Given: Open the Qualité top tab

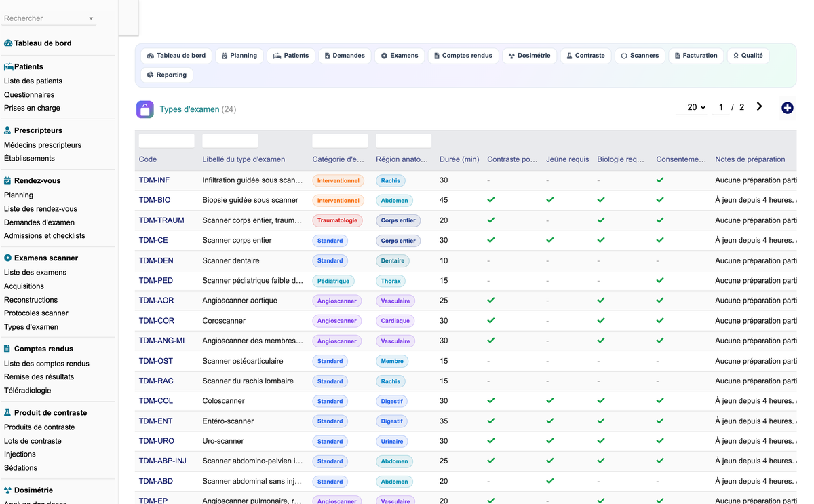Looking at the screenshot, I should point(748,56).
